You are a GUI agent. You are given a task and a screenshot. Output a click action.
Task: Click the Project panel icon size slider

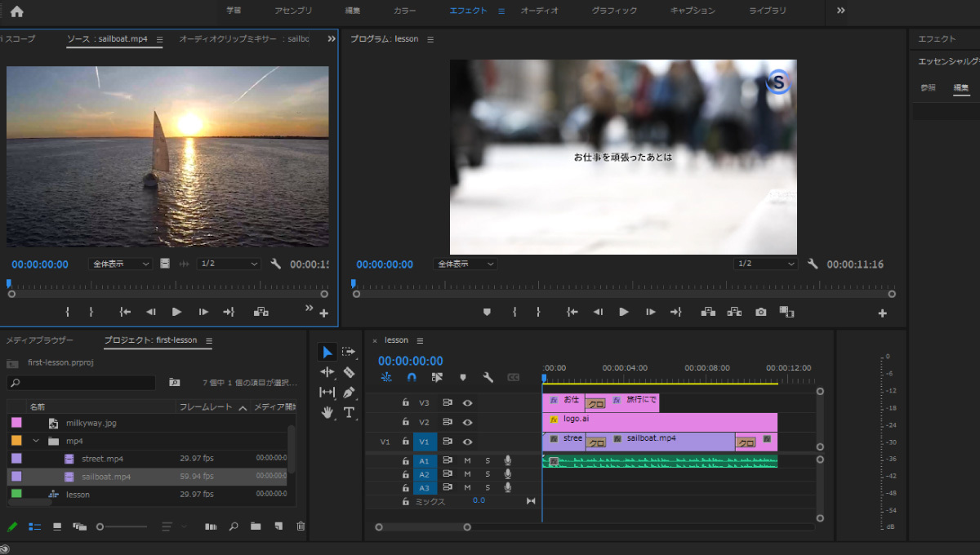pyautogui.click(x=122, y=526)
